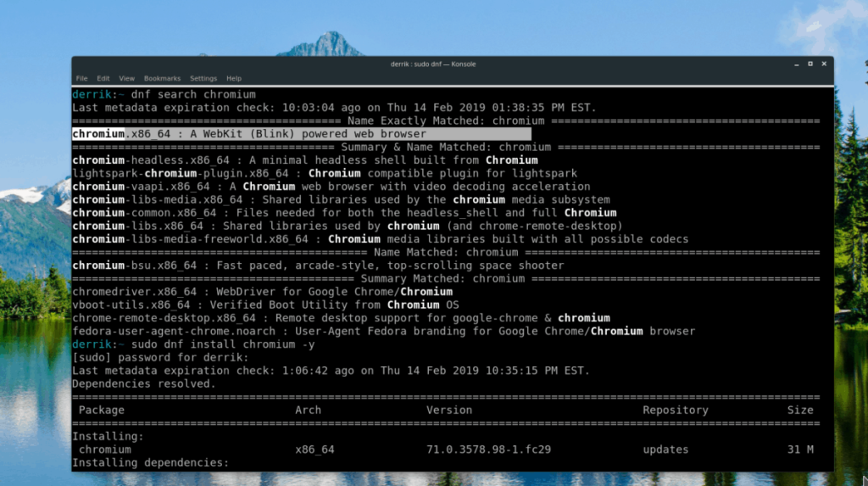
Task: Click the 'Installing:' line above chromium
Action: 108,437
